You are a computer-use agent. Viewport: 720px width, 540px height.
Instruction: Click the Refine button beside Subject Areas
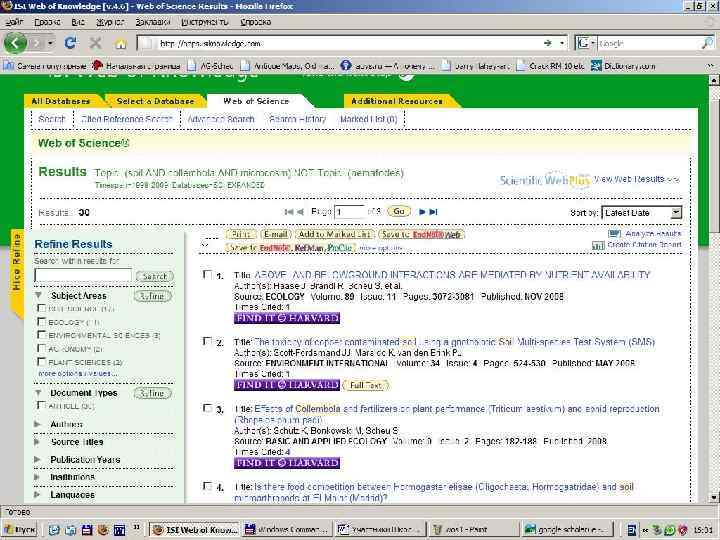[x=152, y=296]
